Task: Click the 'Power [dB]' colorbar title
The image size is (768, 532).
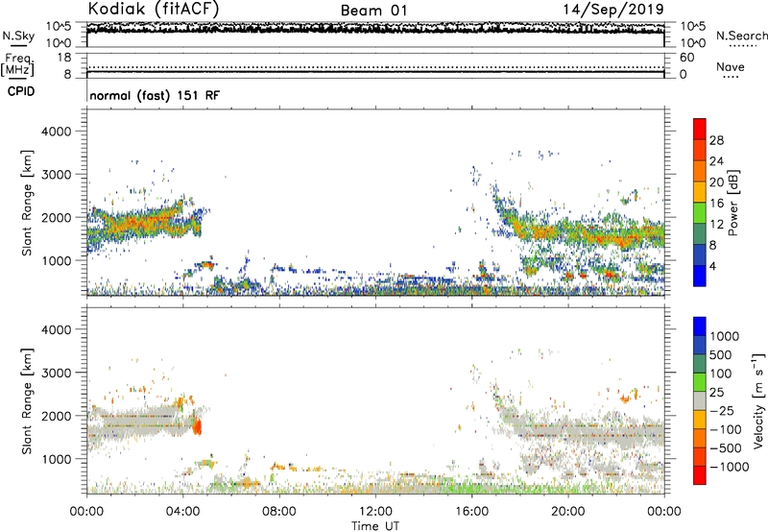Action: pyautogui.click(x=732, y=203)
